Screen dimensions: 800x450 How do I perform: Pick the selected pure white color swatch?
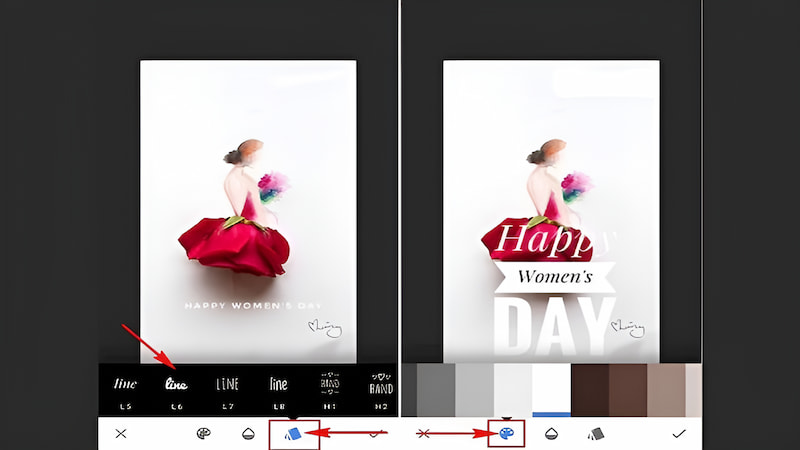click(552, 390)
